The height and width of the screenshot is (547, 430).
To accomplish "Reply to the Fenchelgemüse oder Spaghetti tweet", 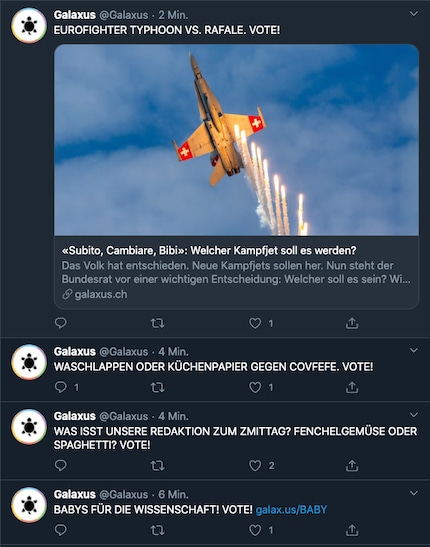I will (x=61, y=465).
